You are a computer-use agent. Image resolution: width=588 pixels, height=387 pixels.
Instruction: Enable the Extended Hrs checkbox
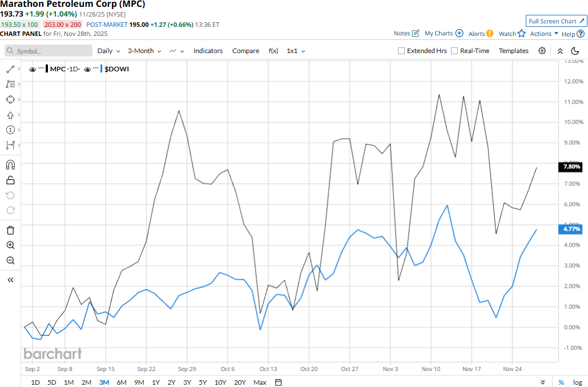pos(401,51)
